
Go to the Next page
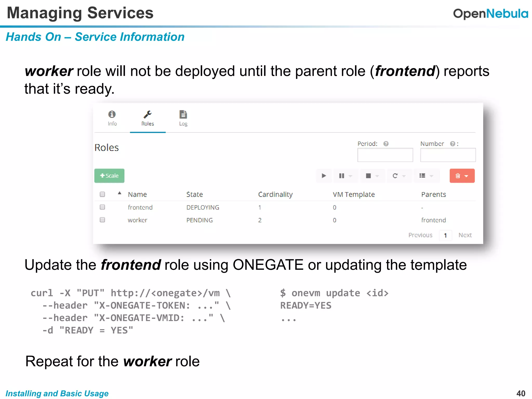[465, 235]
